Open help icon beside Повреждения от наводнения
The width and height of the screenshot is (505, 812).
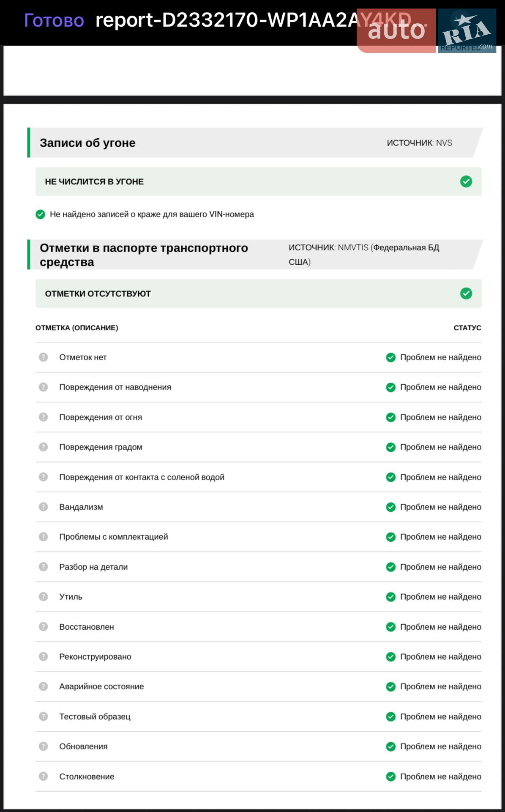43,387
